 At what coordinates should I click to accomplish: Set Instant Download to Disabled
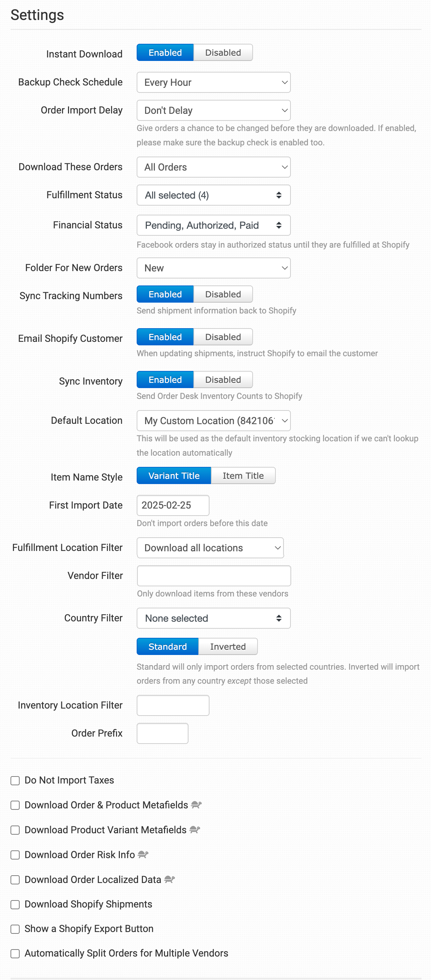click(223, 53)
